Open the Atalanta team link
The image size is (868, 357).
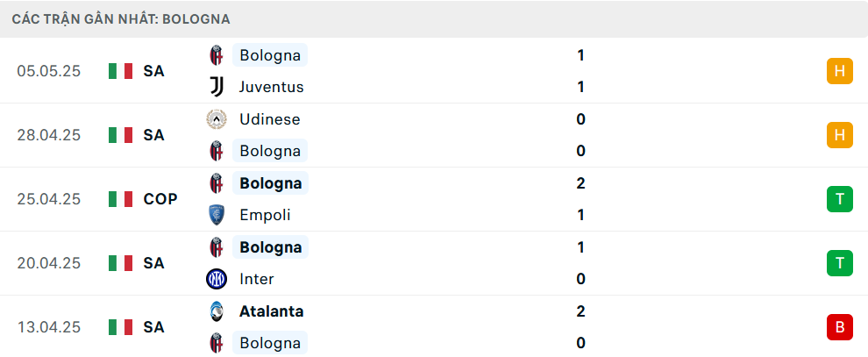[271, 311]
